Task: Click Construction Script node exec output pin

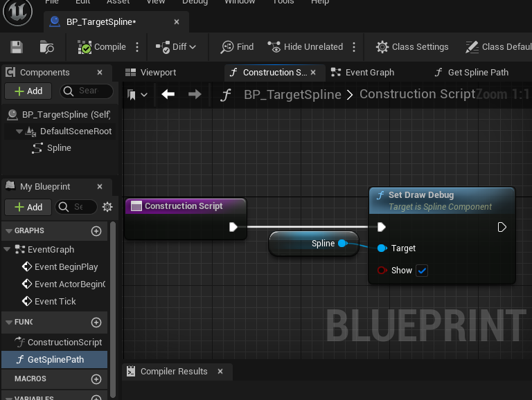Action: tap(233, 227)
